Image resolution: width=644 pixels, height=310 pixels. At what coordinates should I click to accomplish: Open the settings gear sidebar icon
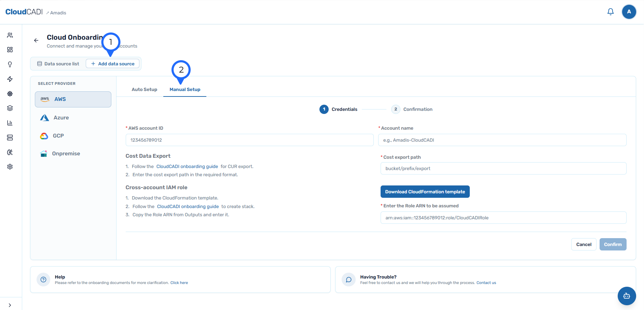point(10,167)
